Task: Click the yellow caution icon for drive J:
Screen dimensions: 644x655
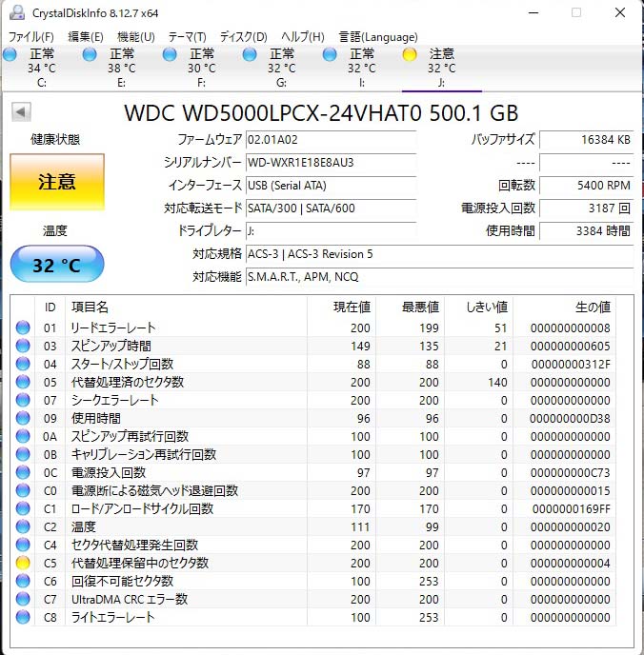Action: [410, 54]
